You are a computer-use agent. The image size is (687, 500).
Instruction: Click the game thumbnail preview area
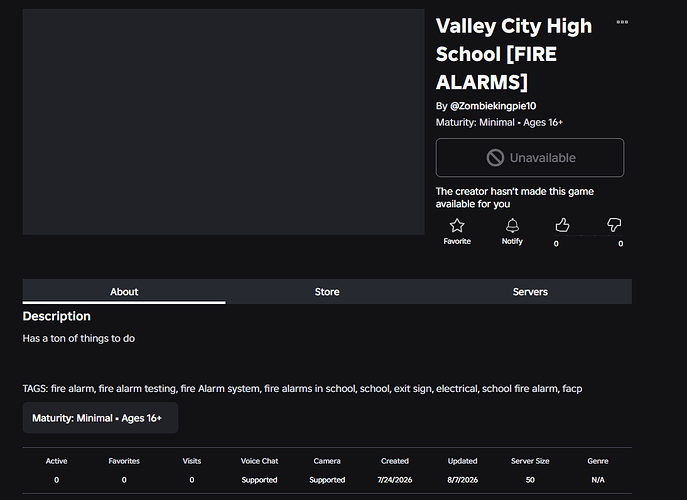coord(223,122)
